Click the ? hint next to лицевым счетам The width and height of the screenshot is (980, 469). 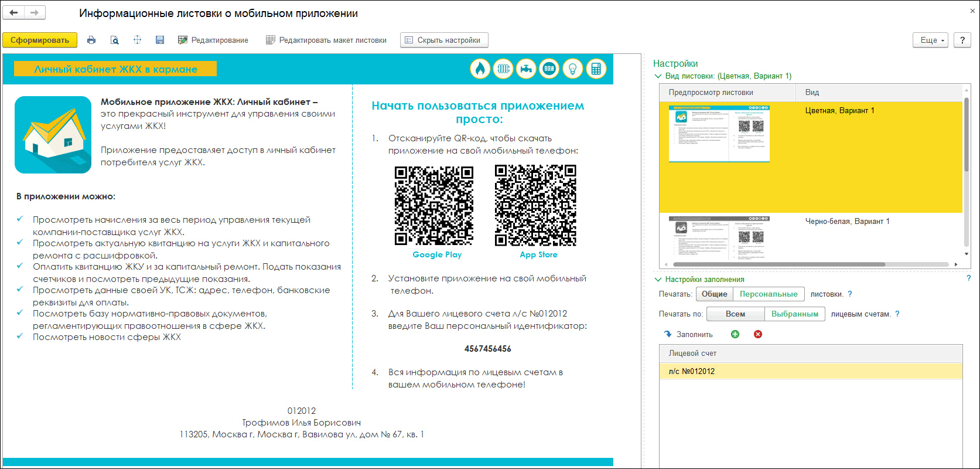(x=897, y=314)
